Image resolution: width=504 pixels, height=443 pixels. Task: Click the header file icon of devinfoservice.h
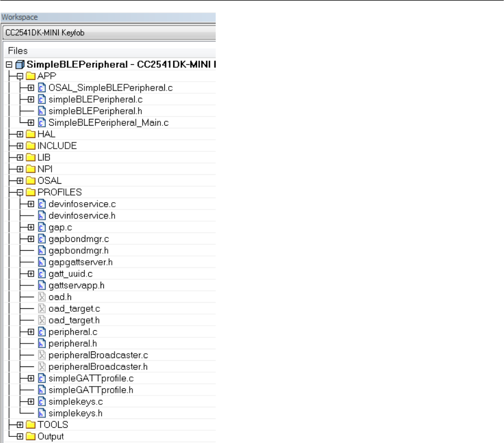pyautogui.click(x=42, y=216)
